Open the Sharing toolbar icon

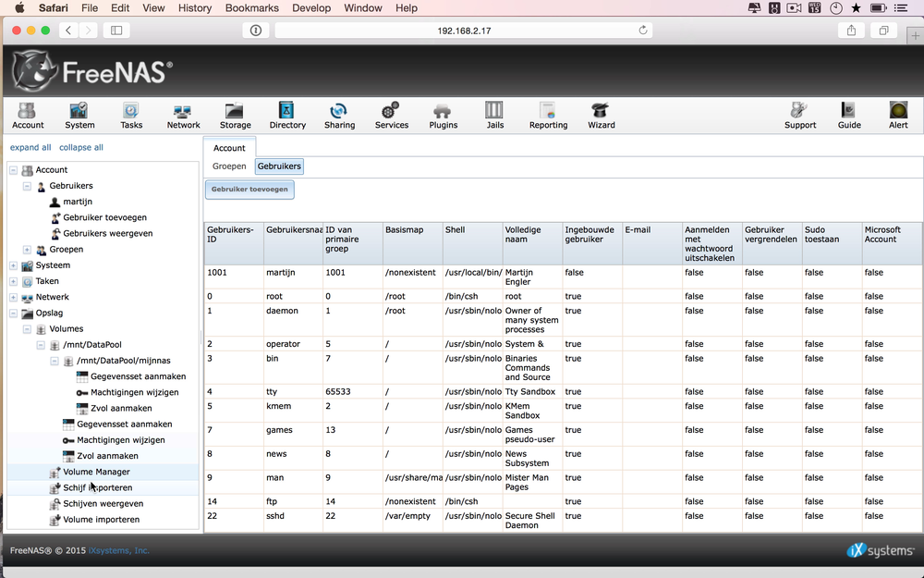click(339, 115)
